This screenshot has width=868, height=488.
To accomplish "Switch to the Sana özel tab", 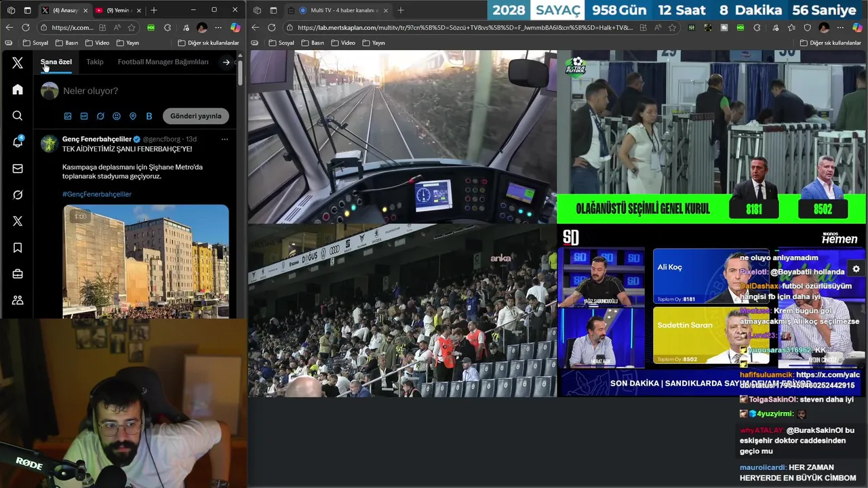I will 56,62.
